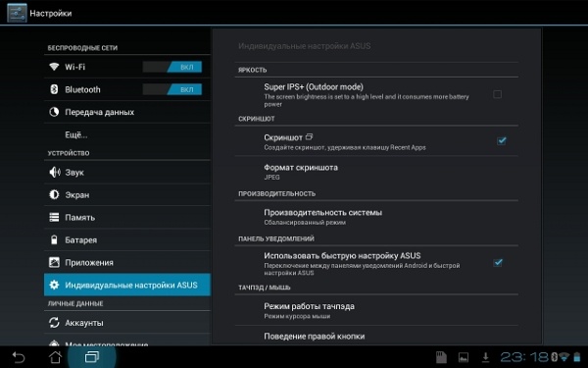Uncheck the Скриншот checkbox
The width and height of the screenshot is (588, 368).
pos(502,140)
